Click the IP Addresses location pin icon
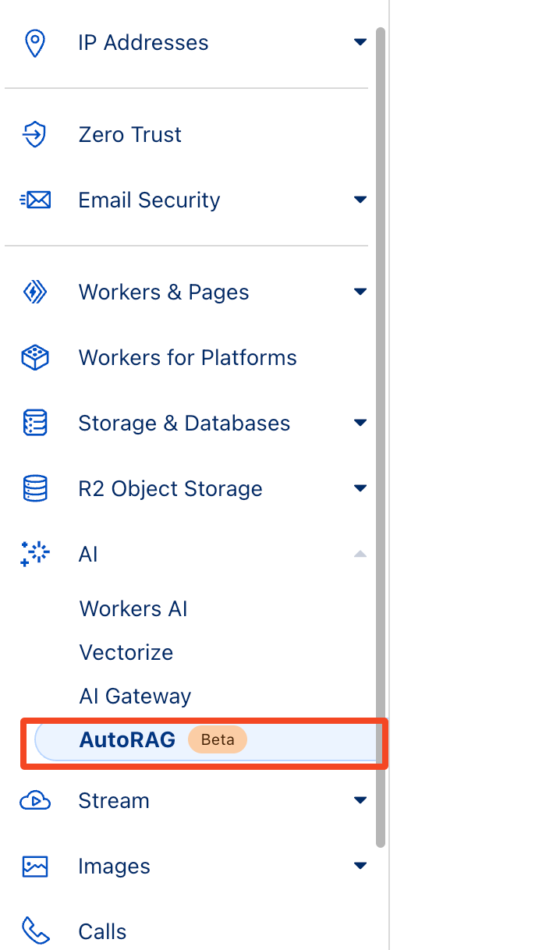 [x=35, y=43]
